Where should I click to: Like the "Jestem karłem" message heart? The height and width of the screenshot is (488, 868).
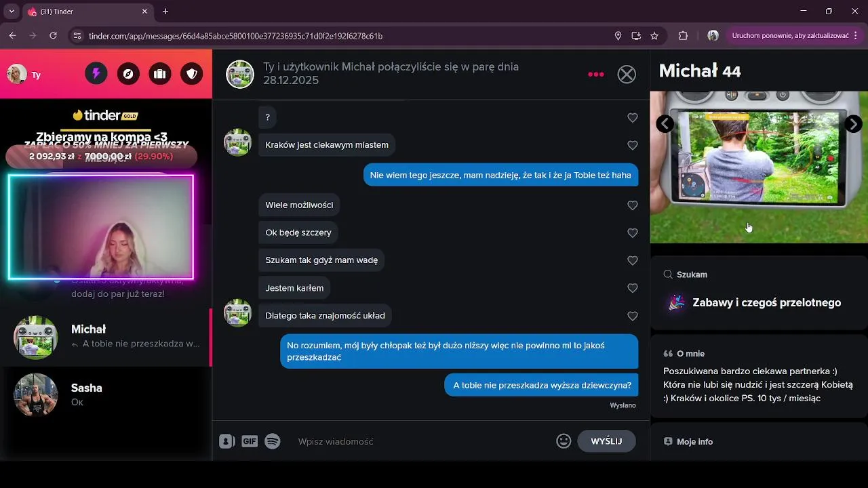coord(633,288)
